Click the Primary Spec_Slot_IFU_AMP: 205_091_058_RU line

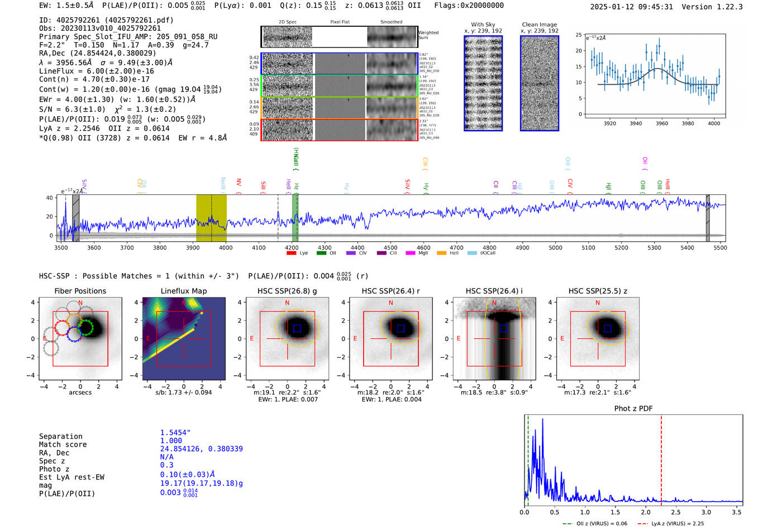tap(128, 37)
